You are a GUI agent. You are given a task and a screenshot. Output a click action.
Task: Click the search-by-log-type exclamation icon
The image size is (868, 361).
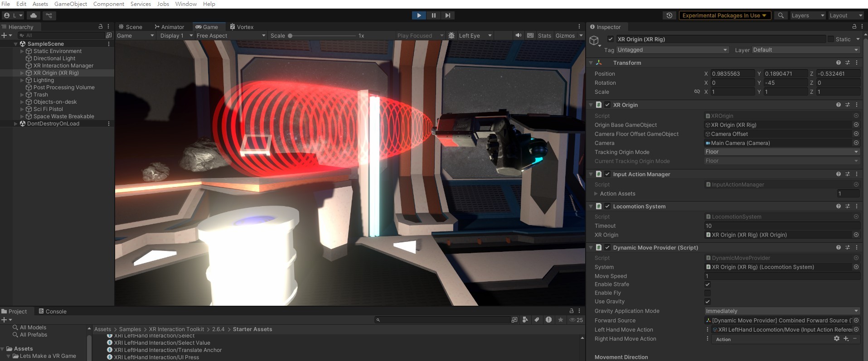548,320
